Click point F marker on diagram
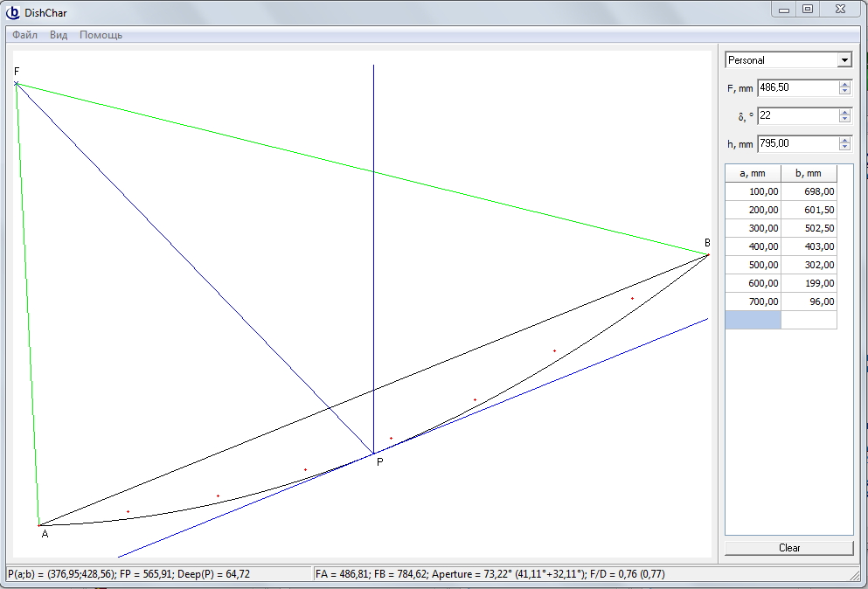The width and height of the screenshot is (868, 589). click(16, 84)
